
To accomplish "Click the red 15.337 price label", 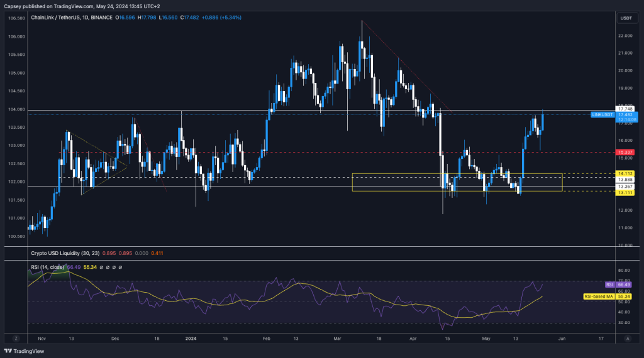I will tap(625, 152).
